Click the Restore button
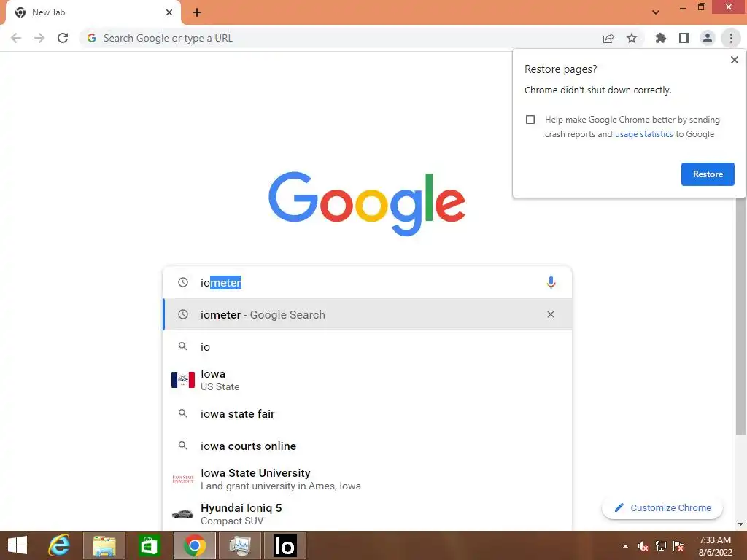 (x=708, y=174)
